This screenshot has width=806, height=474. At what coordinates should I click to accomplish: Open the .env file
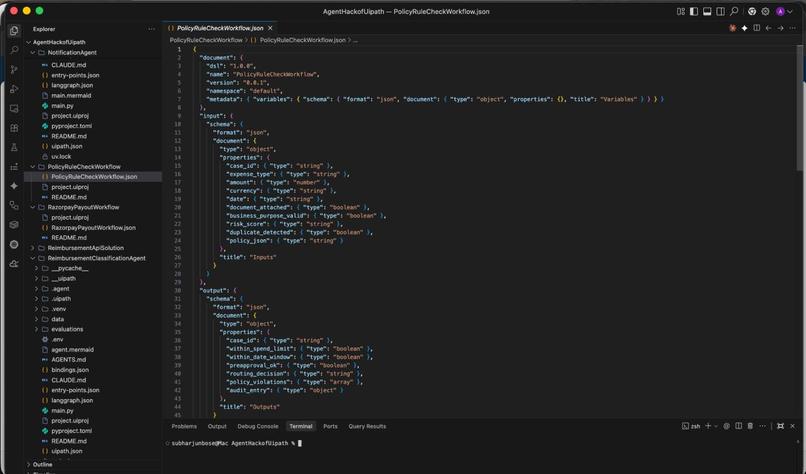[x=57, y=339]
